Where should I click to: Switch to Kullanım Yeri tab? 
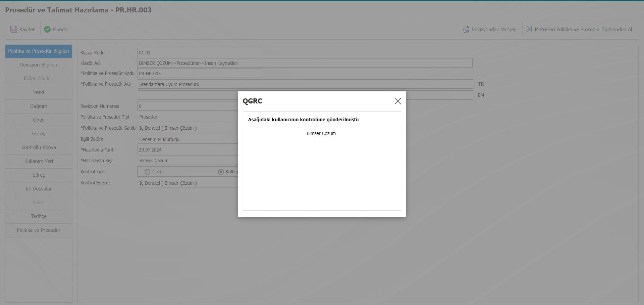[39, 161]
